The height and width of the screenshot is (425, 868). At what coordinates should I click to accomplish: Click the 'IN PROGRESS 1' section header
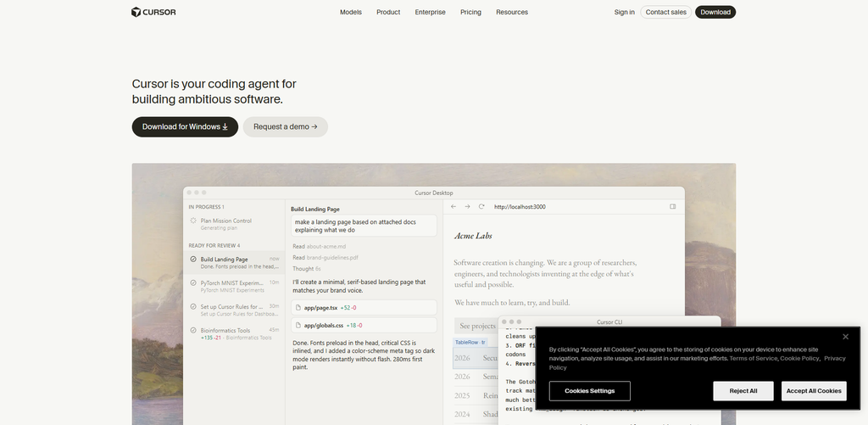coord(207,207)
